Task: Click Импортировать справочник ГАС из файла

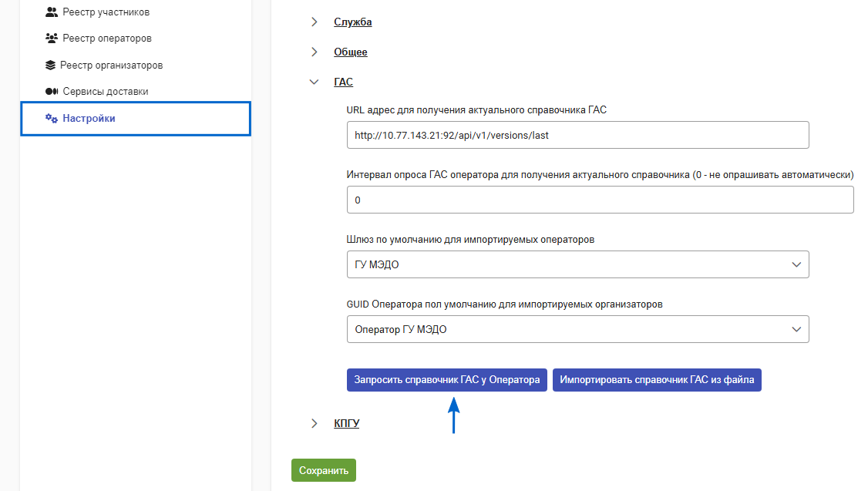Action: click(x=657, y=380)
